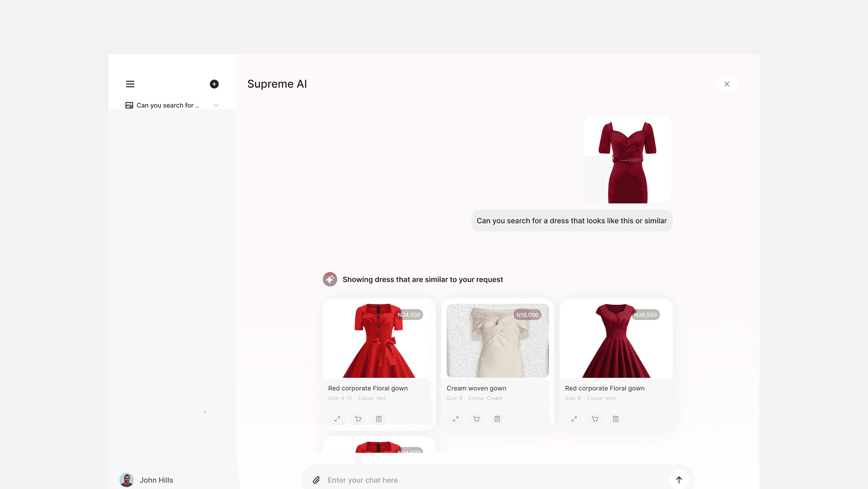
Task: Open the hamburger menu in the sidebar
Action: [x=130, y=84]
